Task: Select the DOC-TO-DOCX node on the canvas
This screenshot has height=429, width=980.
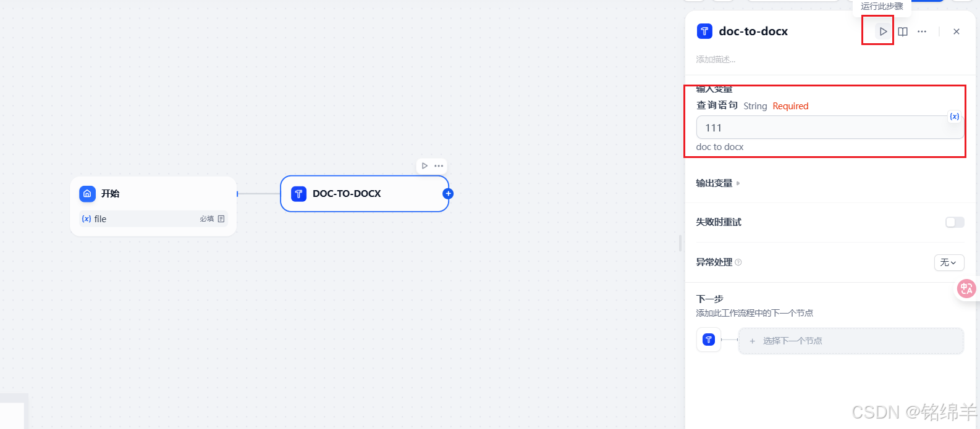Action: (365, 194)
